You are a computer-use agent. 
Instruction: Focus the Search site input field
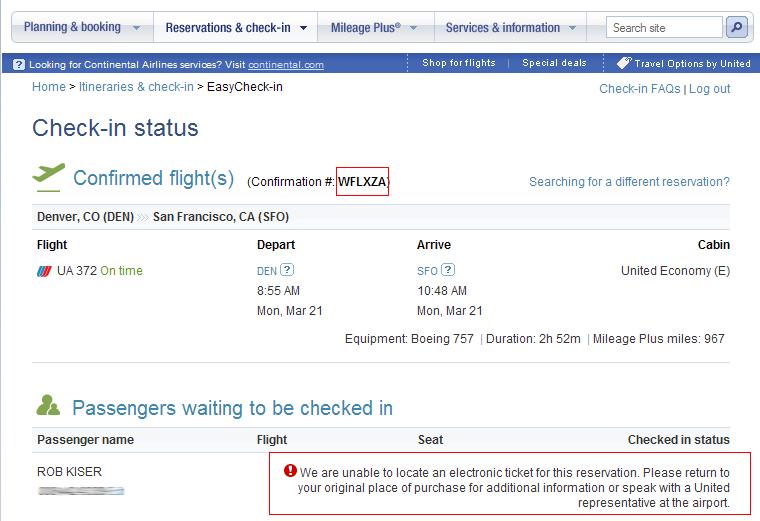664,28
